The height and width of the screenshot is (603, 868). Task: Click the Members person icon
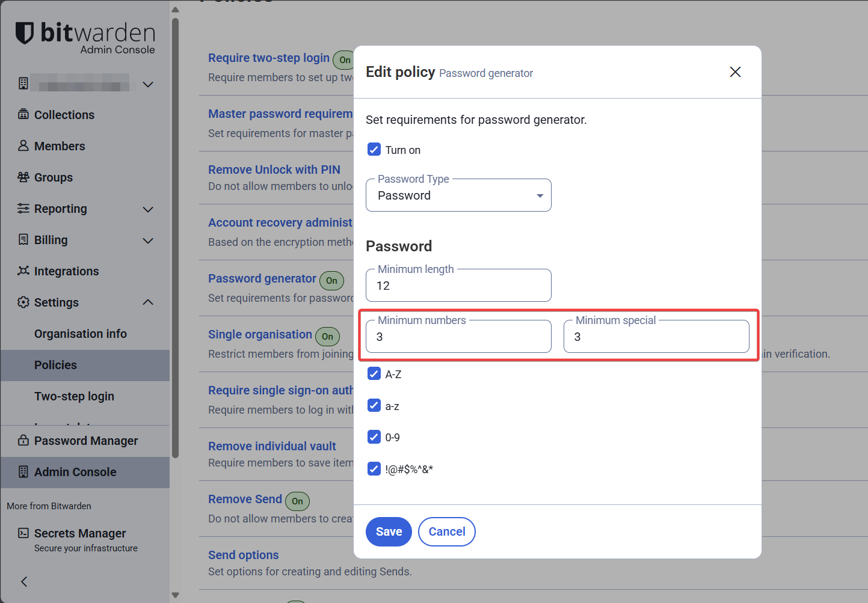23,145
